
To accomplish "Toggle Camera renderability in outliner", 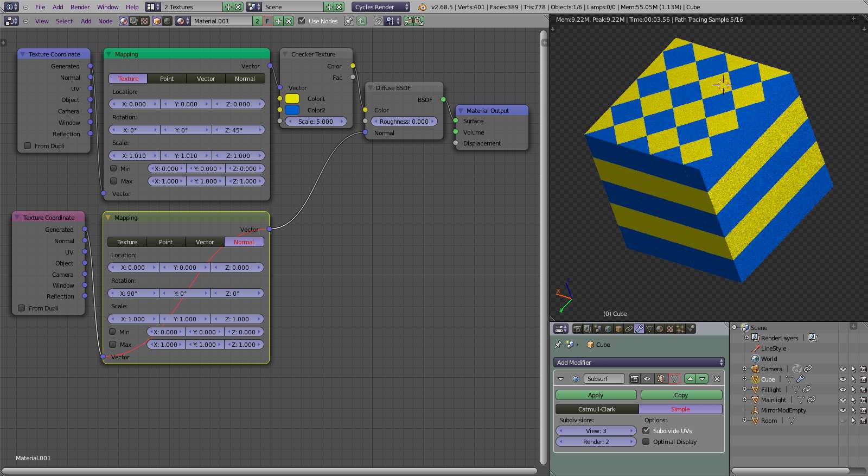I will tap(863, 369).
